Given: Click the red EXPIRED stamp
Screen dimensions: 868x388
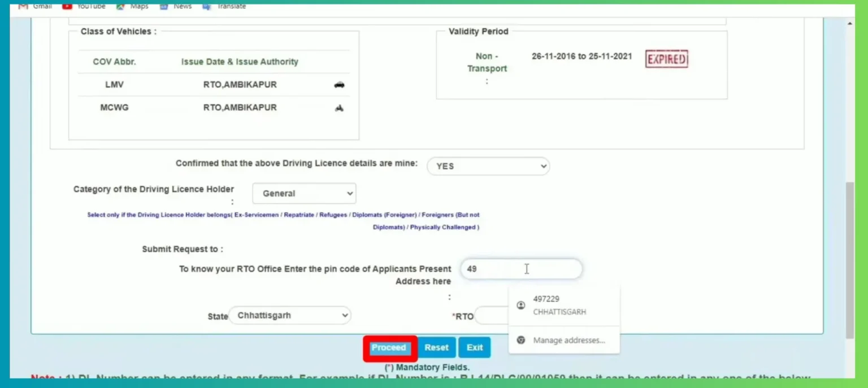Looking at the screenshot, I should point(666,59).
